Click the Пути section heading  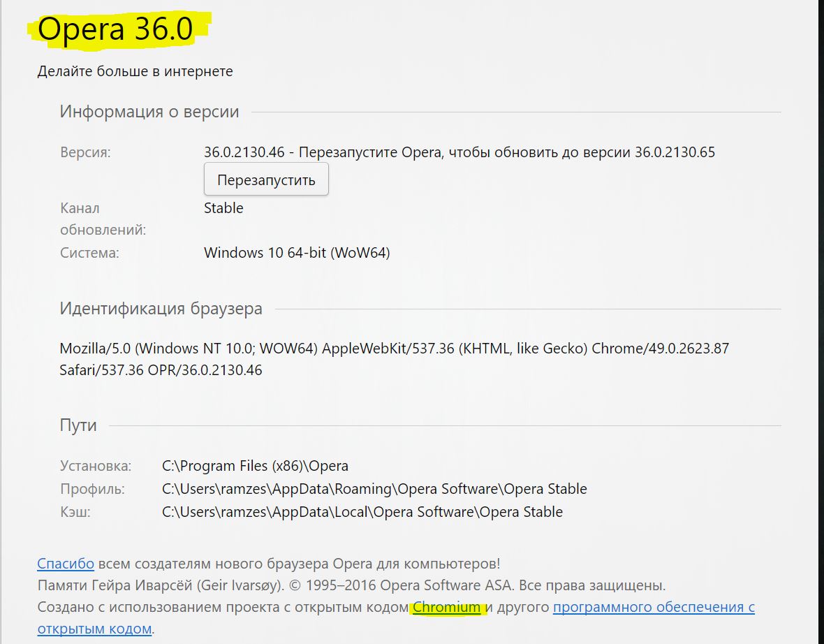pyautogui.click(x=78, y=425)
